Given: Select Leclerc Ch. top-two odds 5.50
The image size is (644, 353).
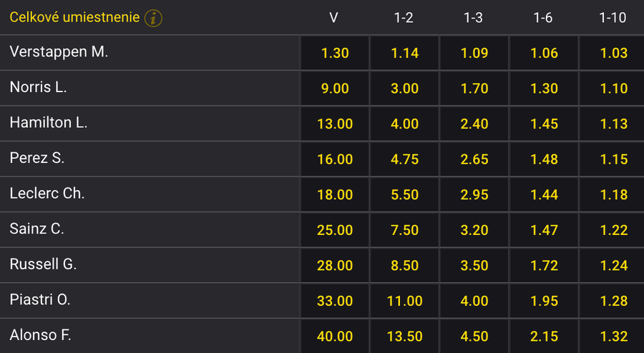Looking at the screenshot, I should tap(404, 194).
